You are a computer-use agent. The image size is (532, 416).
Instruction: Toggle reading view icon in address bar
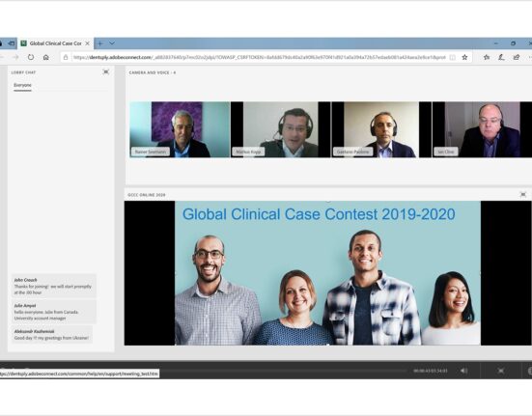[x=452, y=57]
